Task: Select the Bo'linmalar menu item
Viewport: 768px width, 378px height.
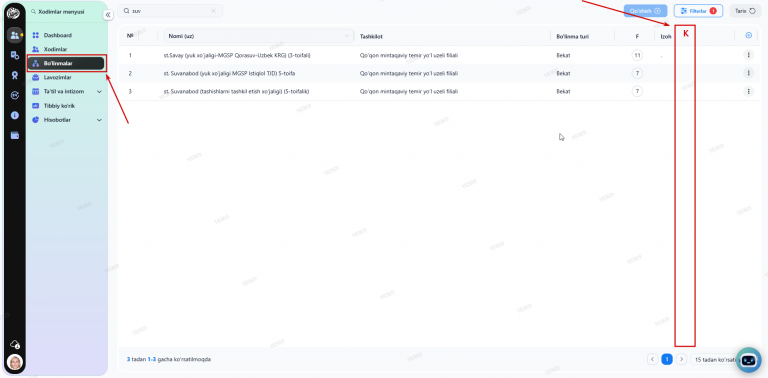Action: 67,63
